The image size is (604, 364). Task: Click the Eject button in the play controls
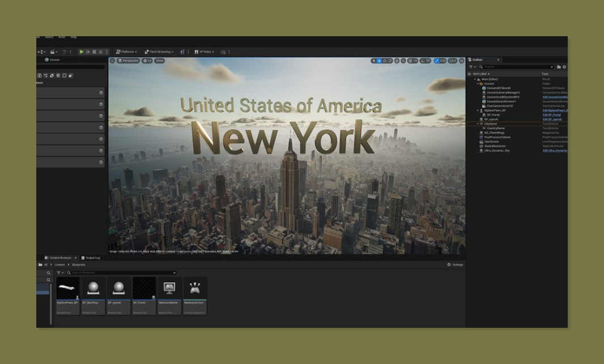pos(100,52)
